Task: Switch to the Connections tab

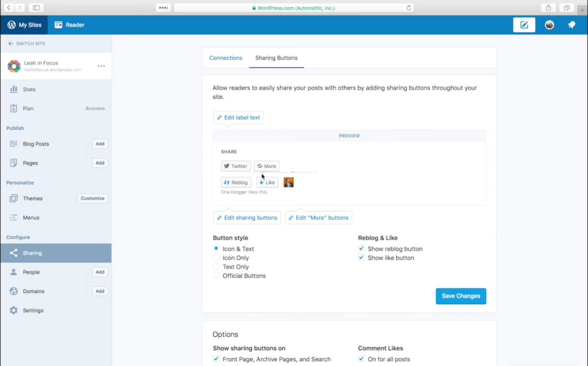Action: [225, 58]
